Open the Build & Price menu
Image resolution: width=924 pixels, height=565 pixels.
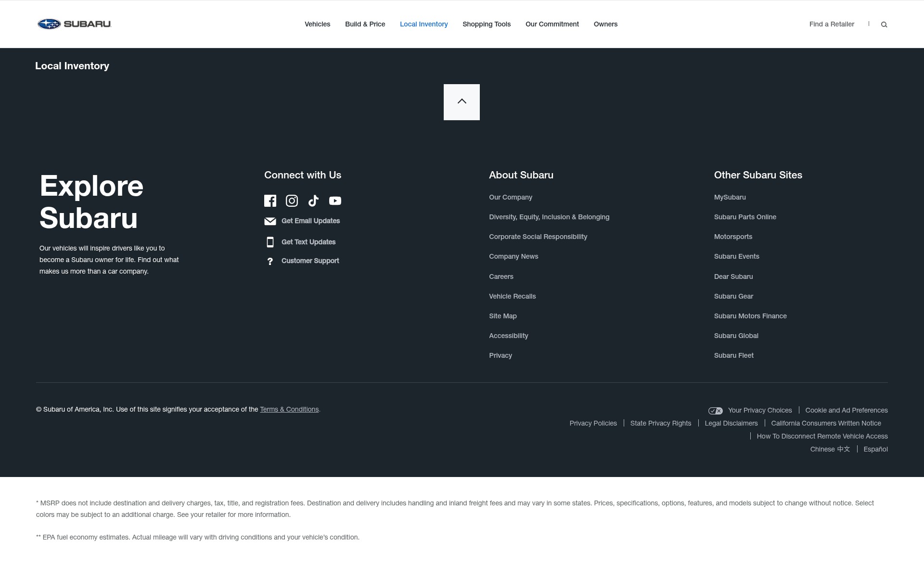tap(365, 24)
